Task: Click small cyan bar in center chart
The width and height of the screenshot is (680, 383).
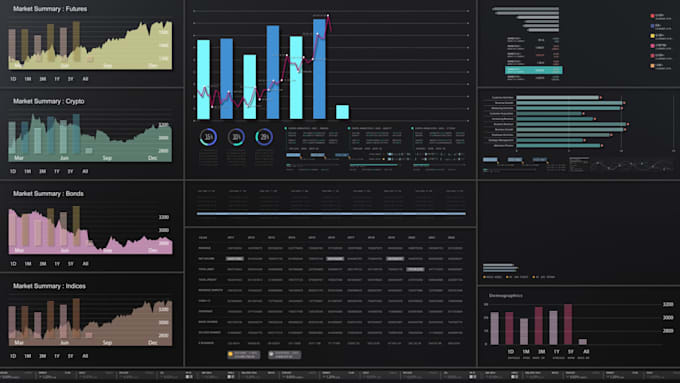Action: click(342, 112)
